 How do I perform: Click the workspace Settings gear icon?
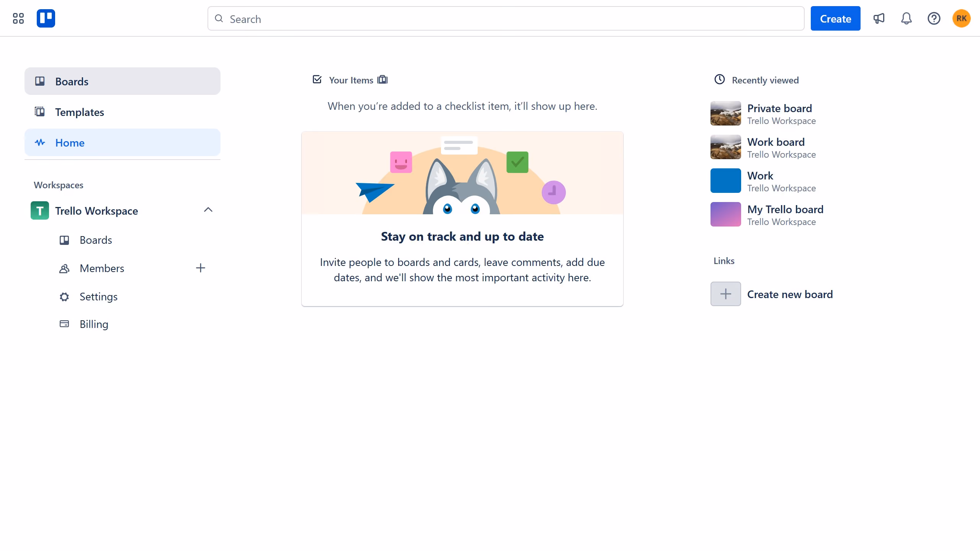tap(64, 297)
